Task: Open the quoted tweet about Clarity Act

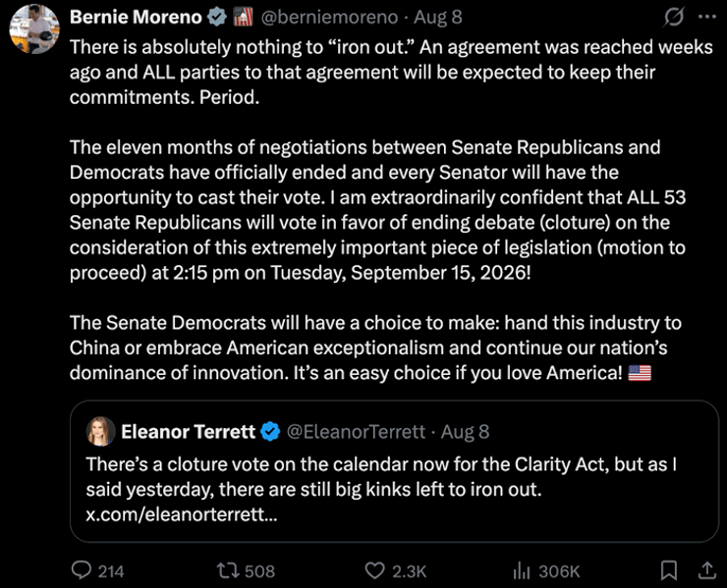Action: click(394, 471)
